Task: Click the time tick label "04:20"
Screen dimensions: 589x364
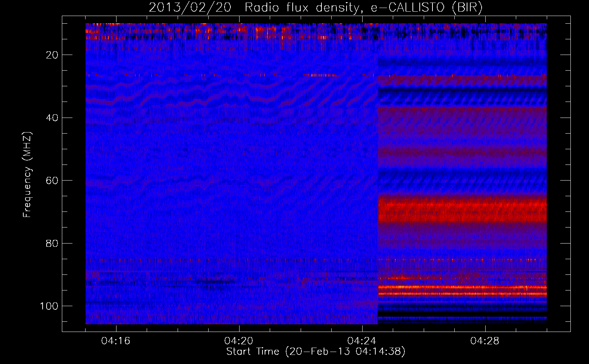Action: click(239, 341)
